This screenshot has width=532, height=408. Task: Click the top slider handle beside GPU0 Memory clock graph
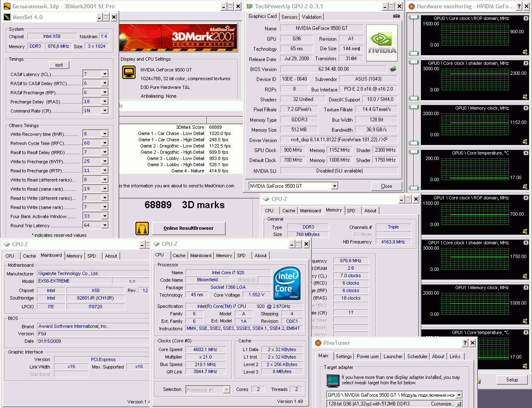[x=414, y=107]
